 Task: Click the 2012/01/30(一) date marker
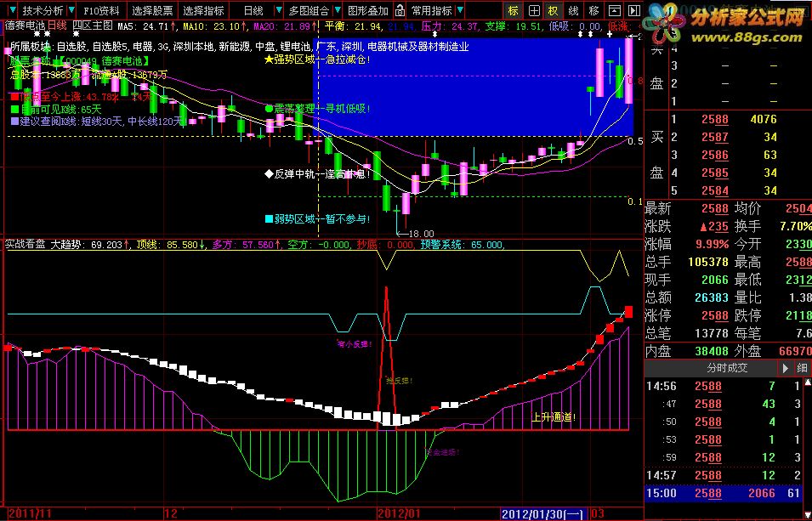pyautogui.click(x=544, y=513)
